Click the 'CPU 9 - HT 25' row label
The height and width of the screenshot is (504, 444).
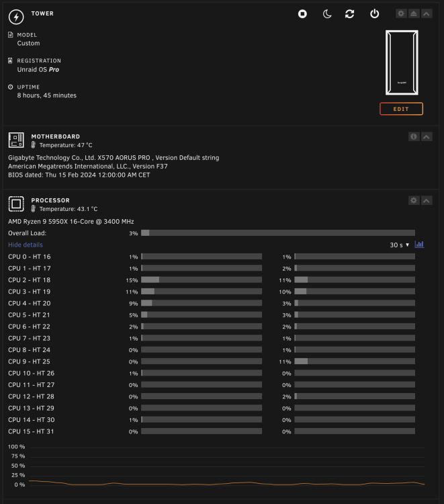[x=30, y=362]
